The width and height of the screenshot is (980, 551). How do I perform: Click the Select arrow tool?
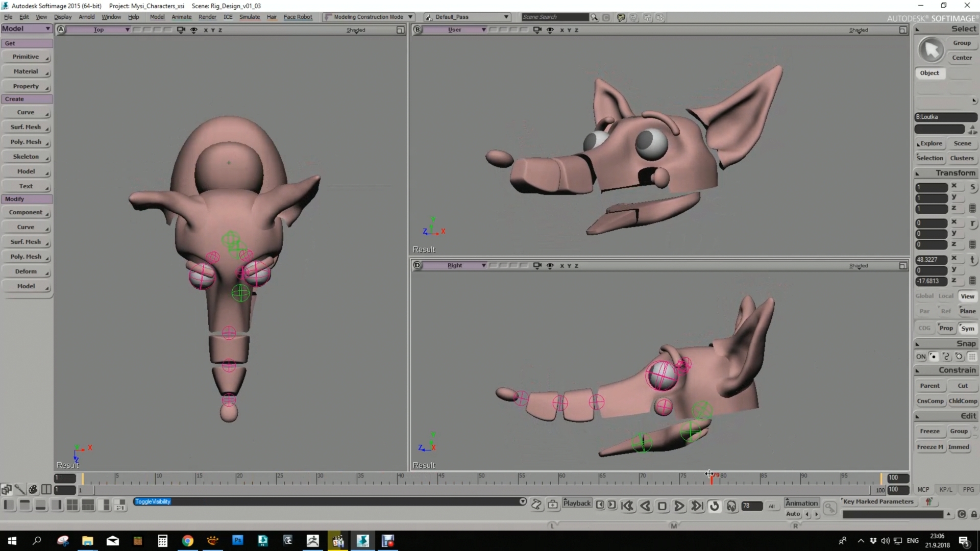pyautogui.click(x=932, y=50)
